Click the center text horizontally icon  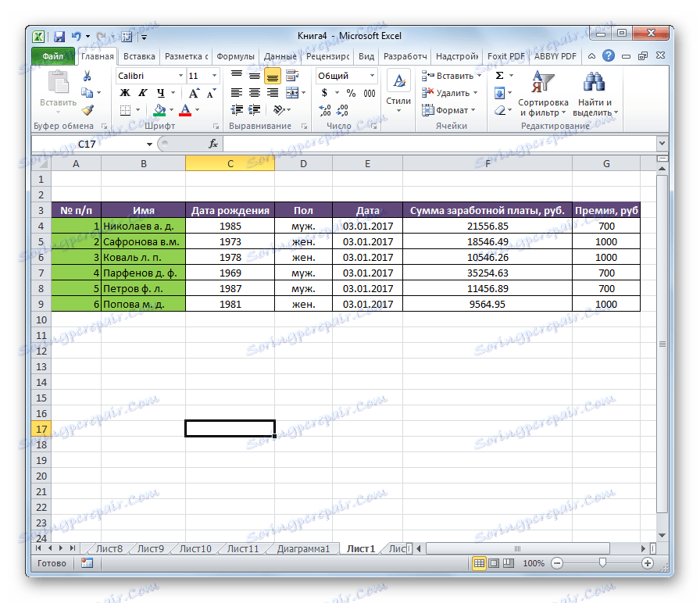pyautogui.click(x=255, y=93)
